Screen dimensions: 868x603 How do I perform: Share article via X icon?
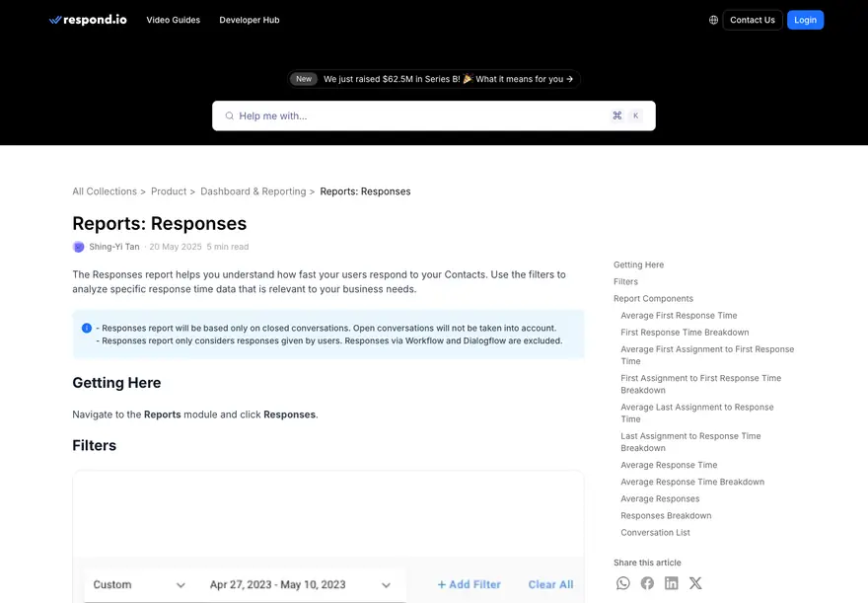point(695,583)
